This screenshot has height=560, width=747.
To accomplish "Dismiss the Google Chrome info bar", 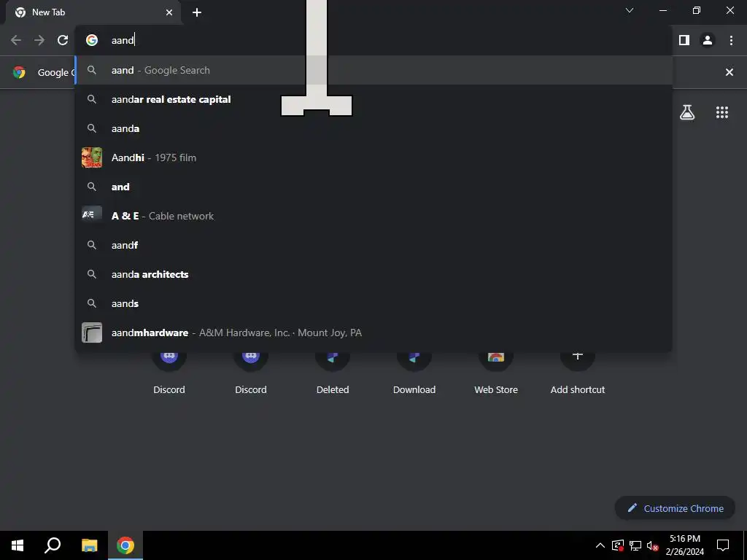I will pyautogui.click(x=729, y=72).
